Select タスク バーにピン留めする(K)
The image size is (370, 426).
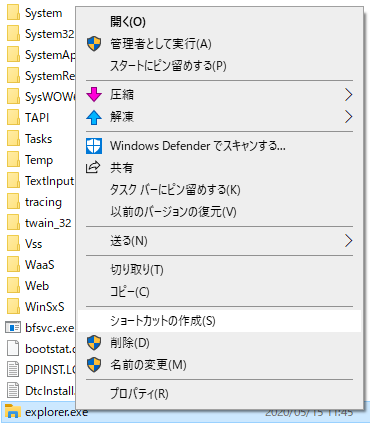(219, 190)
